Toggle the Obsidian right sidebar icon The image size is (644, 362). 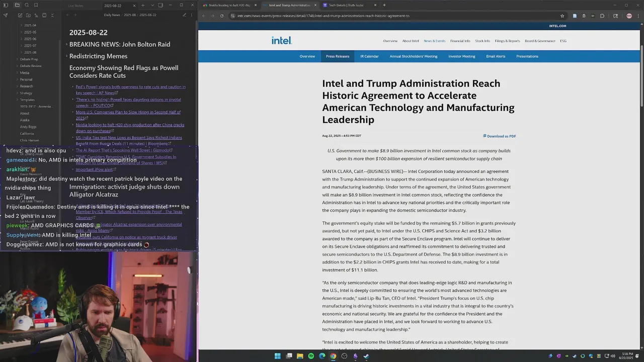160,5
